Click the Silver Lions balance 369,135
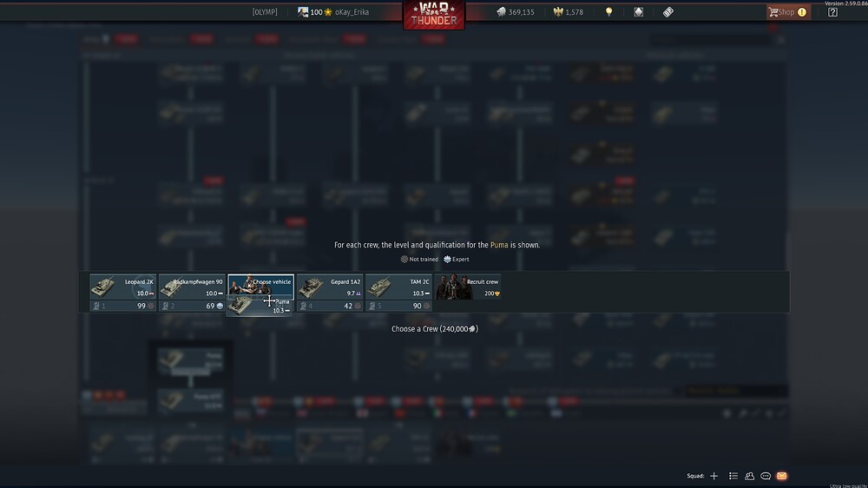The width and height of the screenshot is (868, 488). coord(516,11)
